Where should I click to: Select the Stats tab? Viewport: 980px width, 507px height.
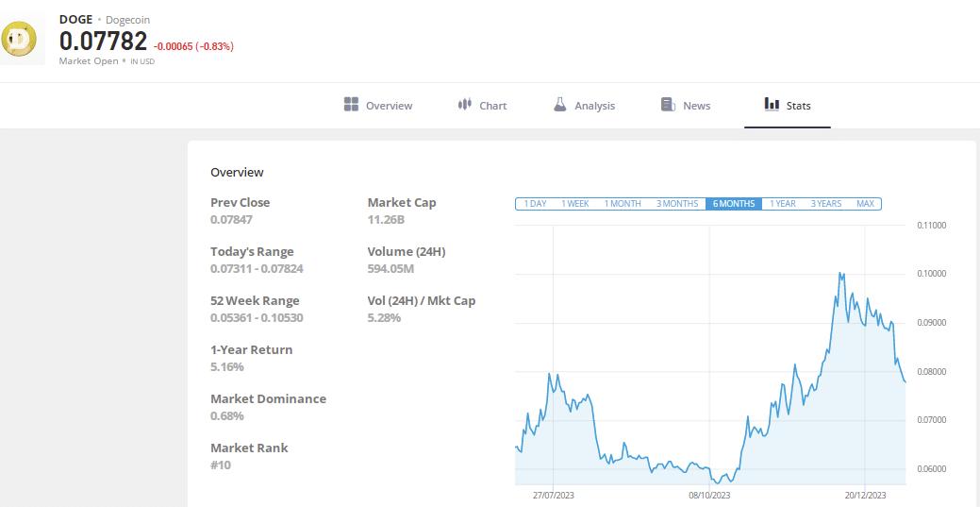(788, 105)
